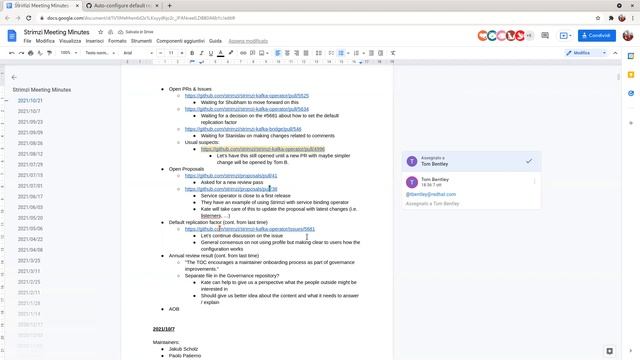
Task: Collapse the menus with the chevron arrow
Action: pos(615,53)
